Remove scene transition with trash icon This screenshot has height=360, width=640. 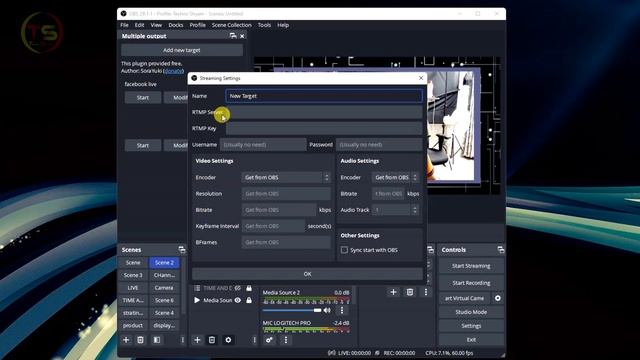(410, 292)
